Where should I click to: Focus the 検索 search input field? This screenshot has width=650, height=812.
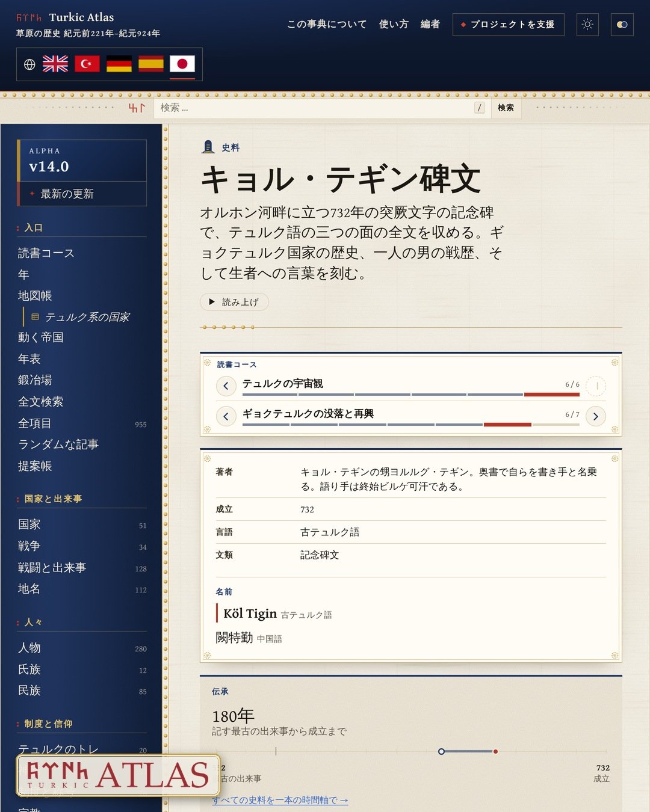pyautogui.click(x=322, y=108)
